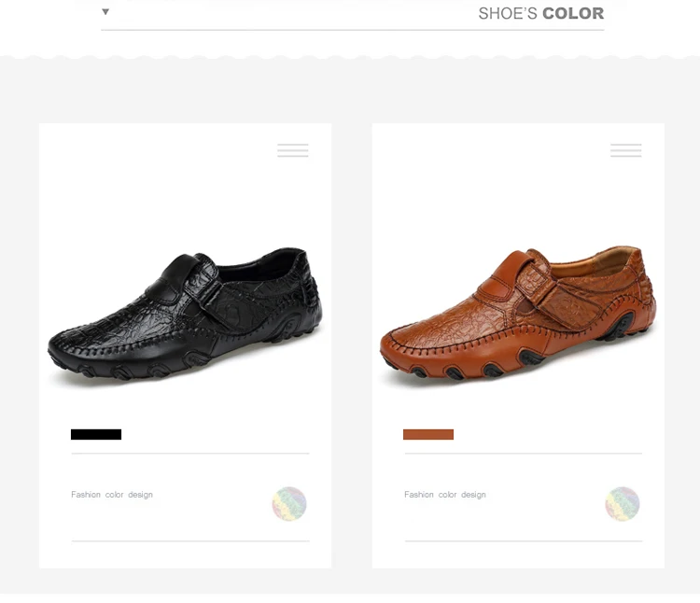The width and height of the screenshot is (700, 603).
Task: Select the brown shoe product image
Action: click(x=518, y=313)
